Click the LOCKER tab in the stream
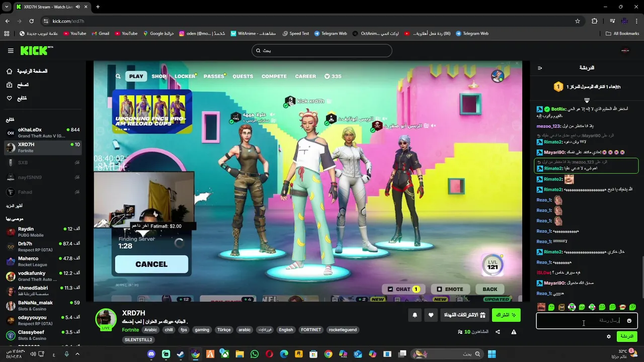Image resolution: width=644 pixels, height=362 pixels. tap(185, 76)
